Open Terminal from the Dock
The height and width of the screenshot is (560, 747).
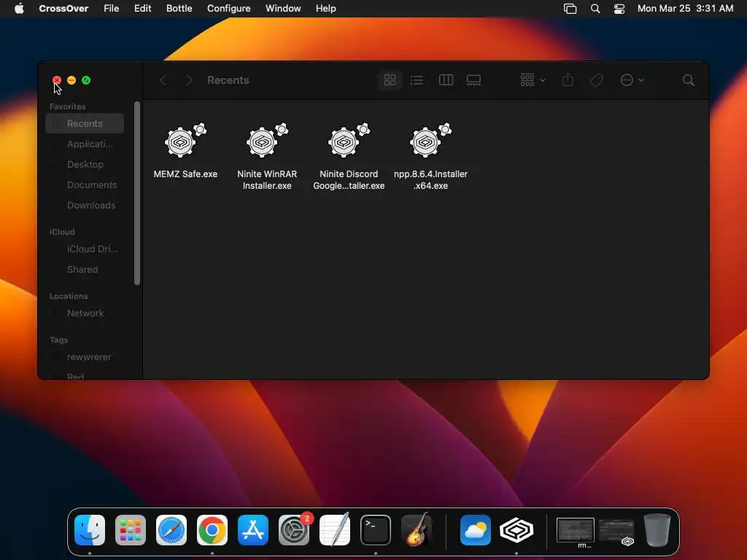coord(376,530)
